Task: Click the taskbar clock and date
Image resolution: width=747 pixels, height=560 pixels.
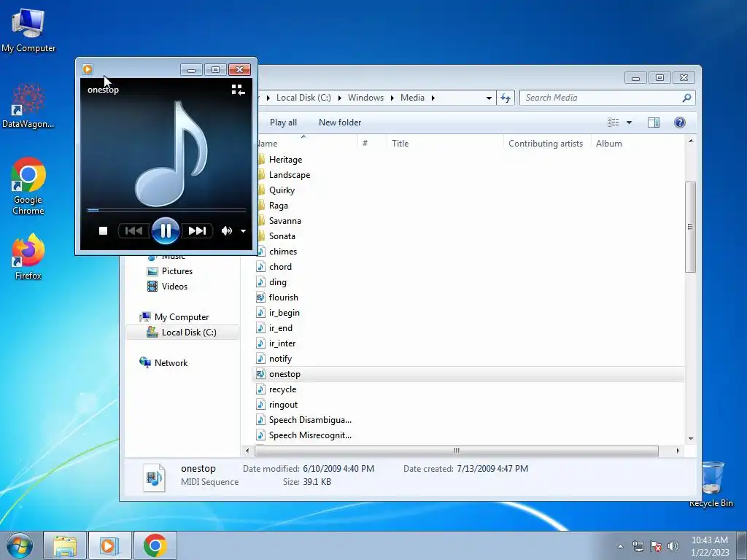Action: pyautogui.click(x=710, y=546)
